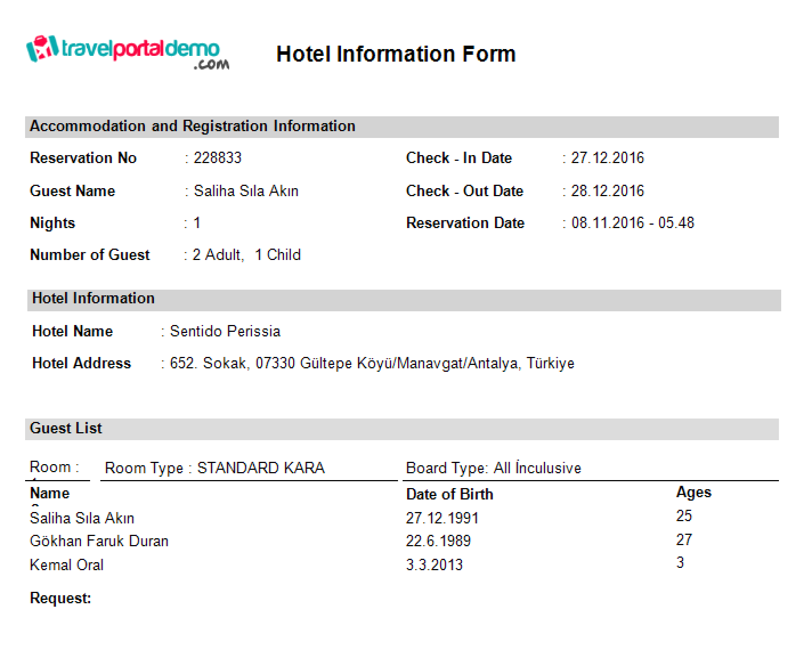Image resolution: width=812 pixels, height=650 pixels.
Task: Select the reservation date 08.11.2016 - 05.48
Action: (633, 223)
